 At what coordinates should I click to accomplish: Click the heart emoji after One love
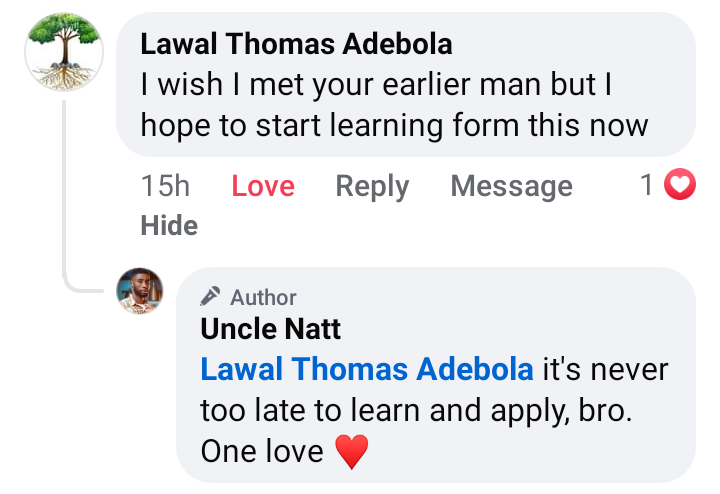pyautogui.click(x=351, y=451)
